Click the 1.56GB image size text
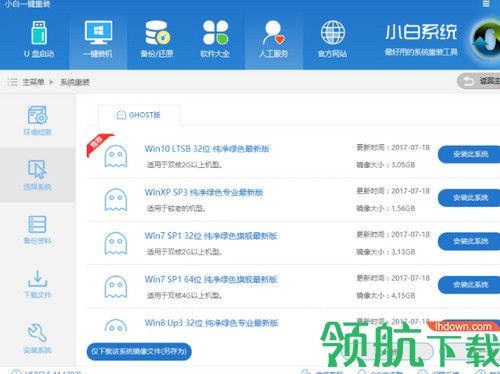Viewport: 500px width, 374px height. tap(403, 208)
